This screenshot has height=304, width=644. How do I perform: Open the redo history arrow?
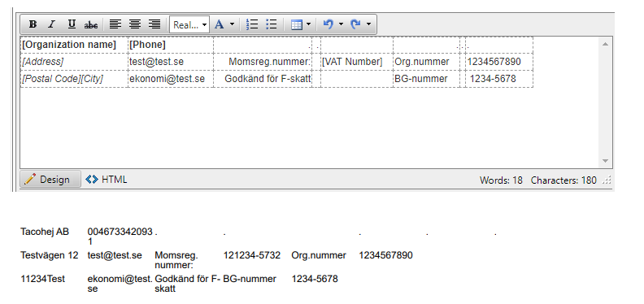point(368,24)
